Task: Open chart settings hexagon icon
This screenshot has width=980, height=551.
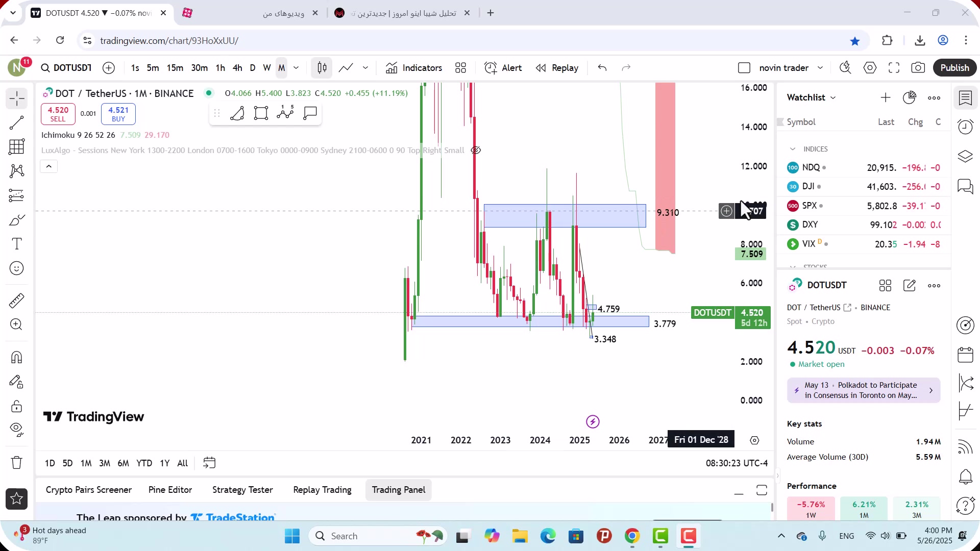Action: 870,68
